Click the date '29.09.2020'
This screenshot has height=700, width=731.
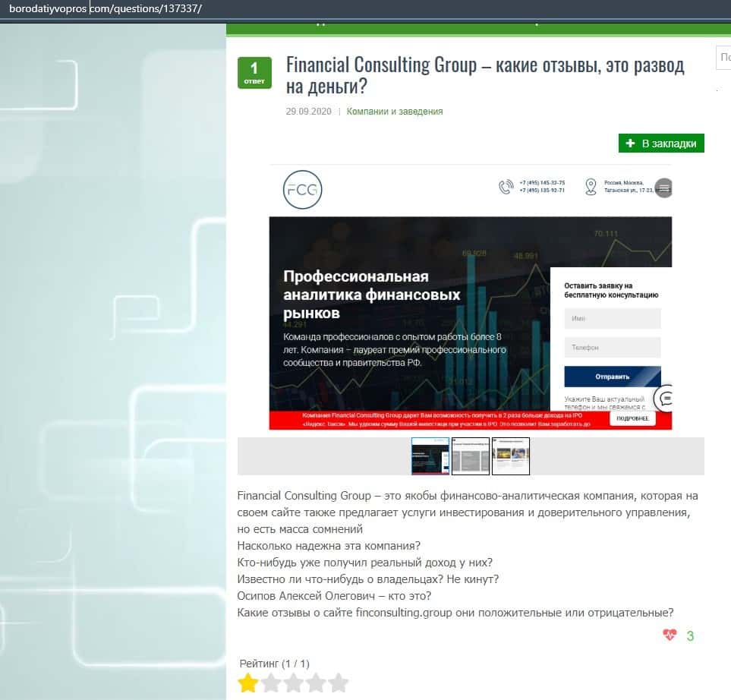coord(309,112)
